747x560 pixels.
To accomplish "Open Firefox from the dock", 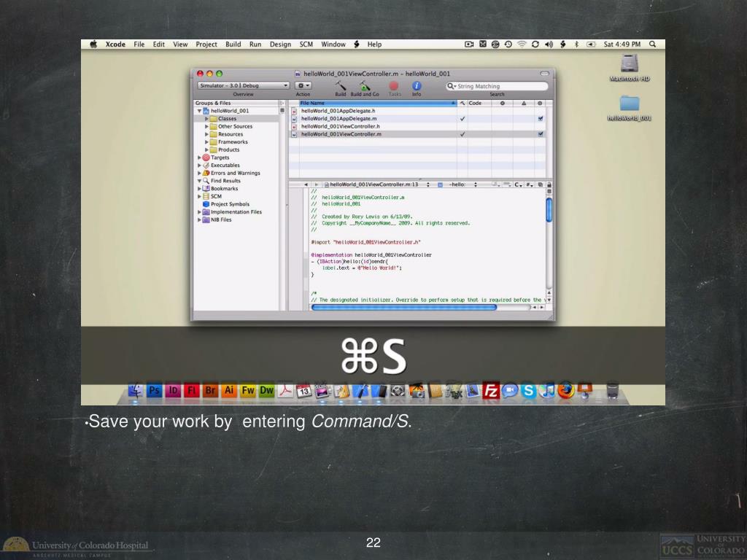I will 566,391.
